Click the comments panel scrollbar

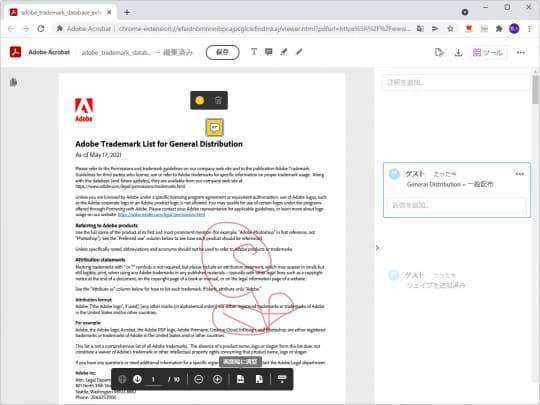pos(535,90)
